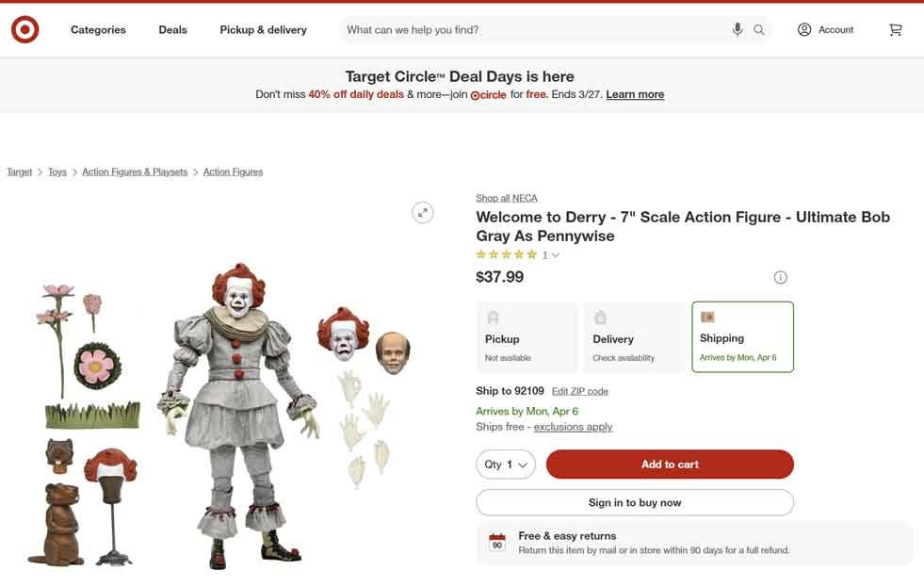This screenshot has width=924, height=587.
Task: View the shopping cart icon
Action: pos(895,29)
